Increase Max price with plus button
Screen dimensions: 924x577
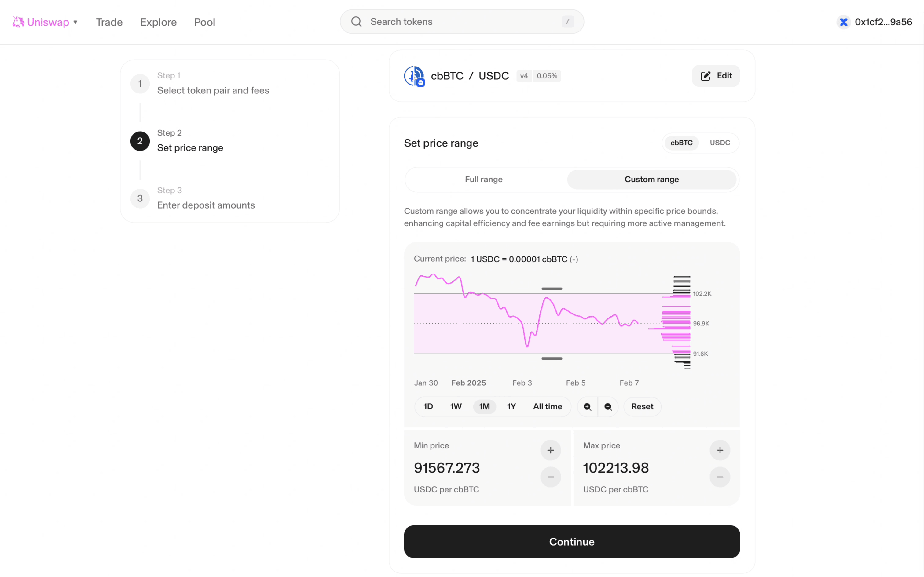[720, 450]
